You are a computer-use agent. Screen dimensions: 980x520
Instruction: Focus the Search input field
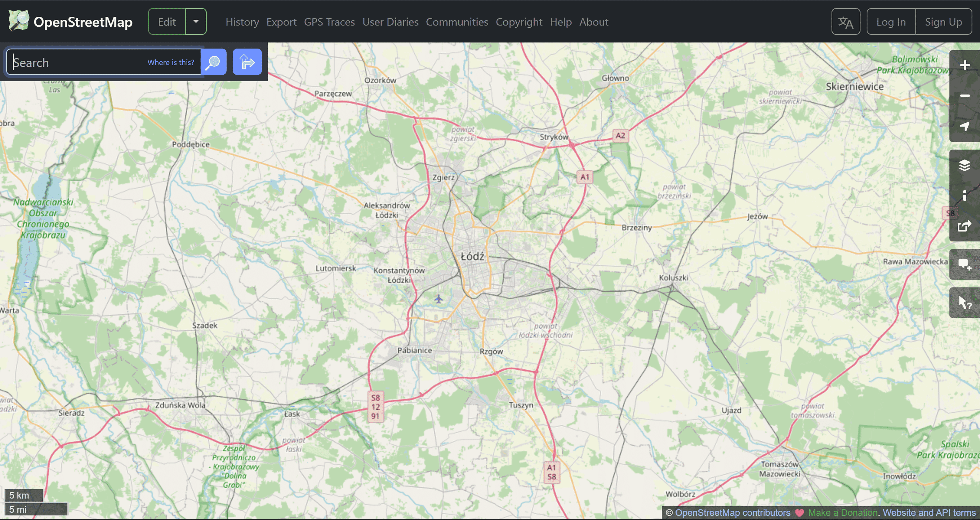(76, 62)
